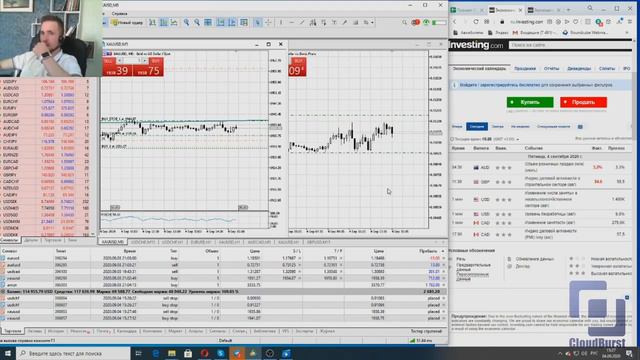Select the Завтра calendar filter
Screen dimensions: 640x360
(498, 127)
